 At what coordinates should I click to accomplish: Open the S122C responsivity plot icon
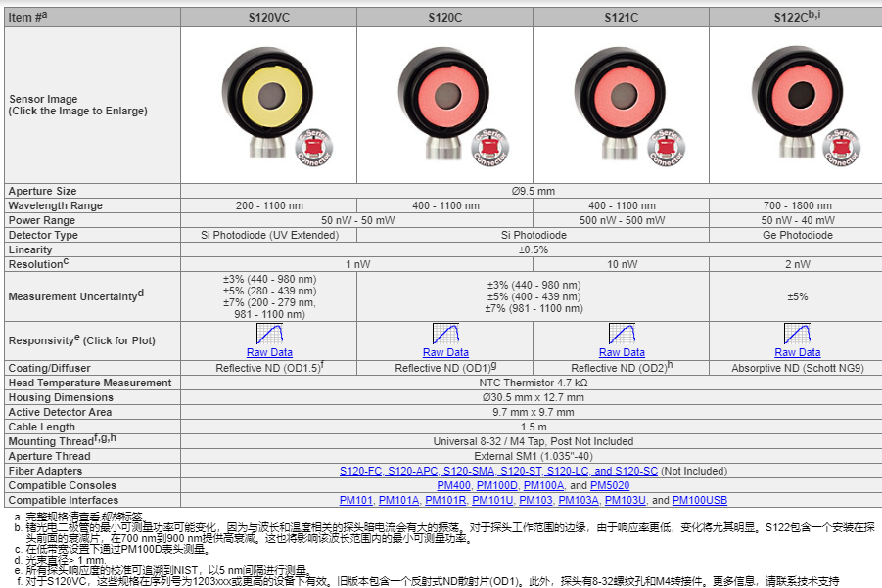pos(797,334)
